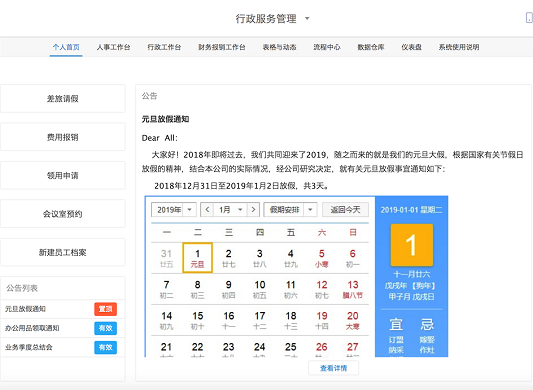
Task: Select January 27 in the calendar
Action: 353,347
